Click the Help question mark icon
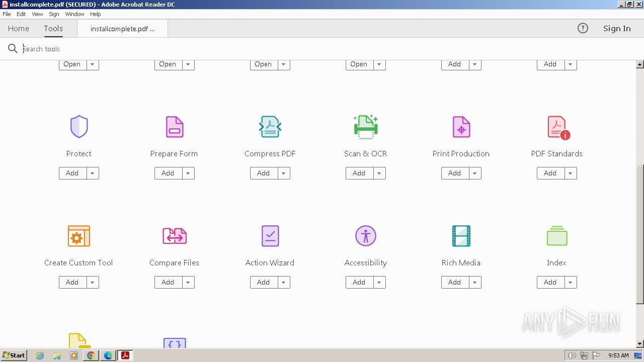Viewport: 644px width, 362px height. click(583, 28)
